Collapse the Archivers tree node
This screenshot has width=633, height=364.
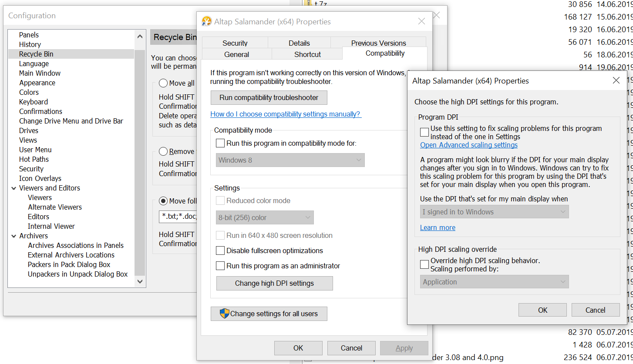(x=13, y=236)
